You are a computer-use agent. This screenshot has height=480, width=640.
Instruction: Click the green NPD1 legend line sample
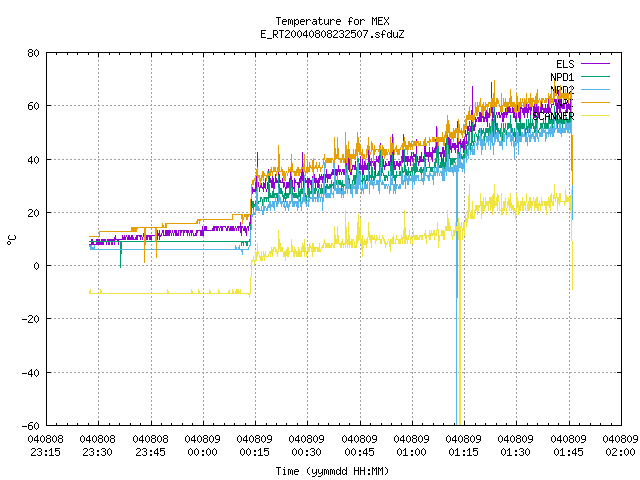click(595, 77)
